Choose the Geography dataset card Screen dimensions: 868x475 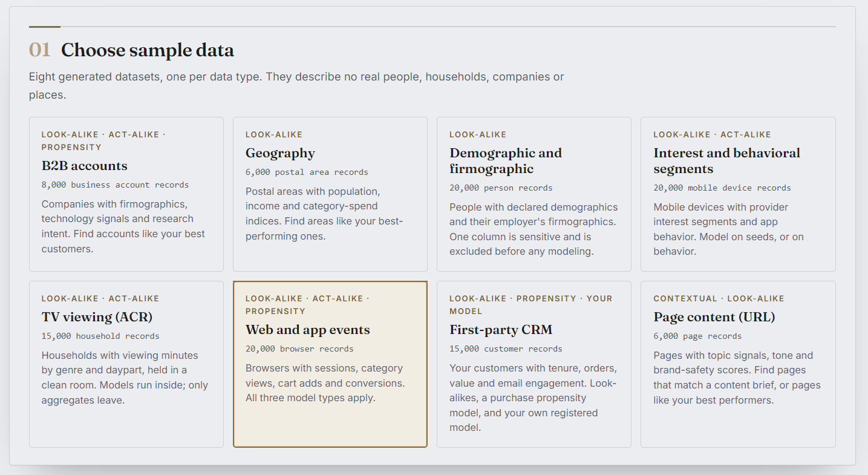330,194
